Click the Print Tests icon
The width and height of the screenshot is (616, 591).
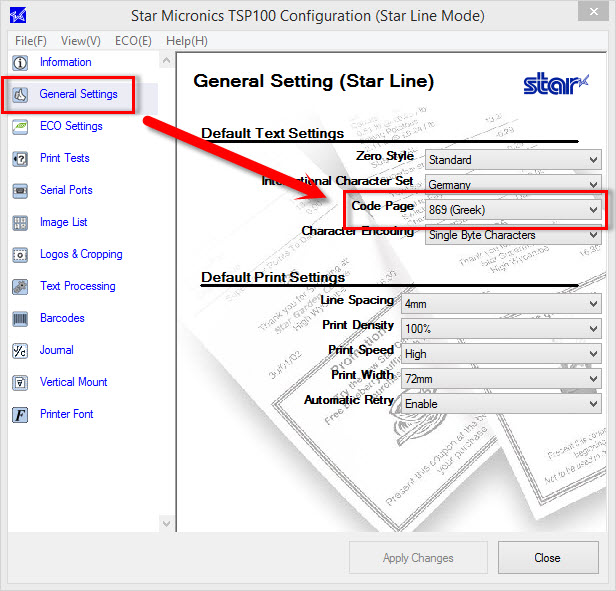tap(20, 159)
